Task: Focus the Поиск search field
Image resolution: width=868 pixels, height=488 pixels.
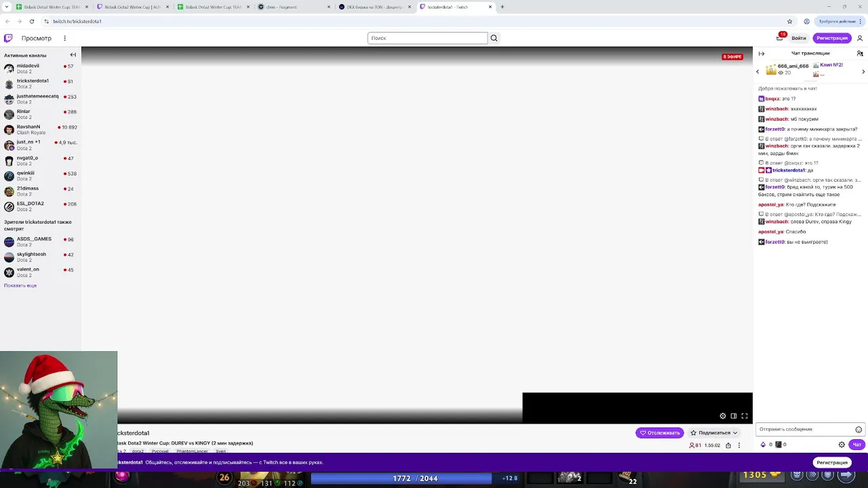Action: coord(427,38)
